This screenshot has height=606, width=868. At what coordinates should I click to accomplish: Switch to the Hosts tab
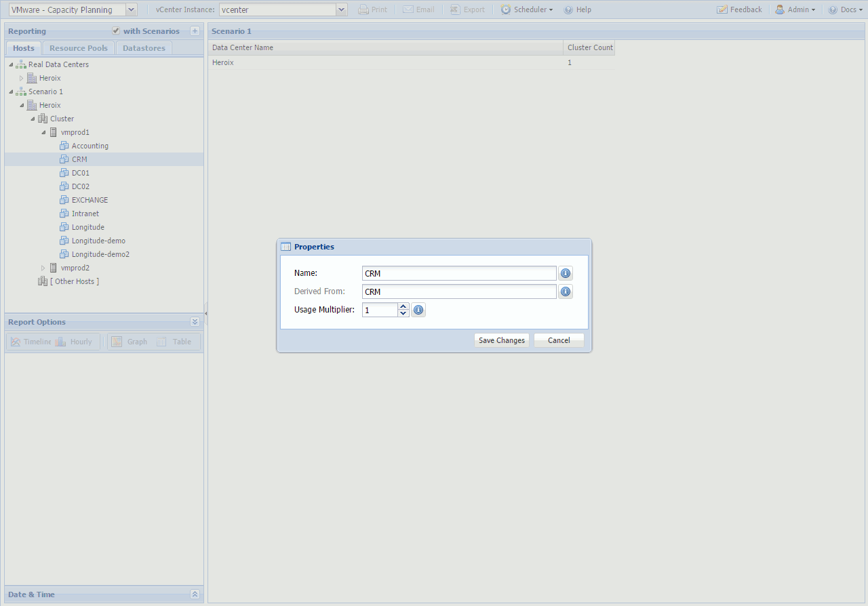point(24,48)
